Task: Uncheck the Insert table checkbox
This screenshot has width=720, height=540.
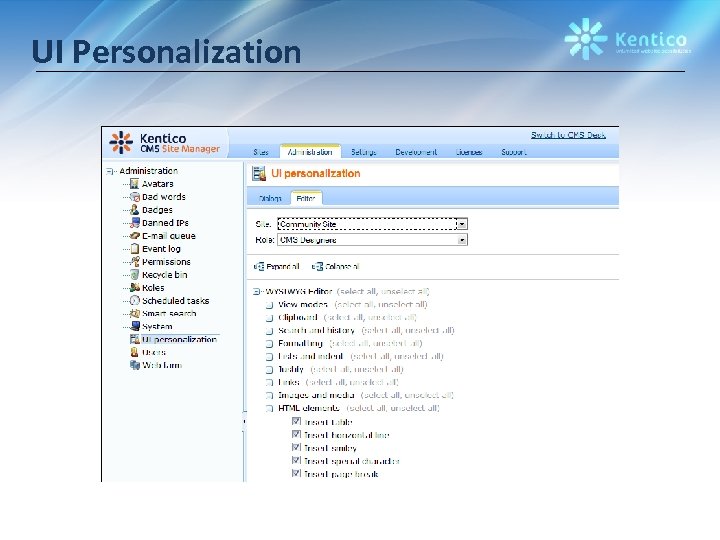Action: (296, 421)
